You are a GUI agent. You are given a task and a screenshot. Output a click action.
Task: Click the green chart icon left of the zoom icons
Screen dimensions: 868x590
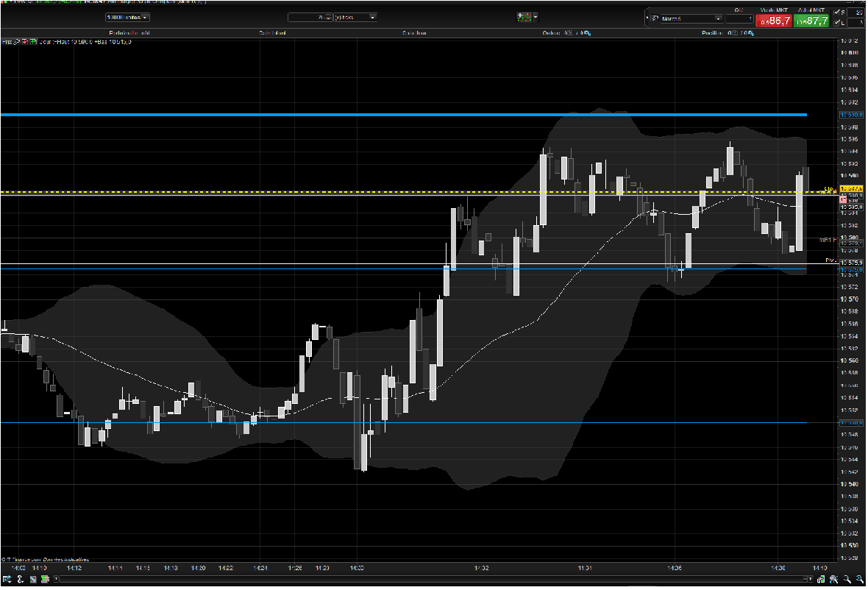click(x=821, y=579)
